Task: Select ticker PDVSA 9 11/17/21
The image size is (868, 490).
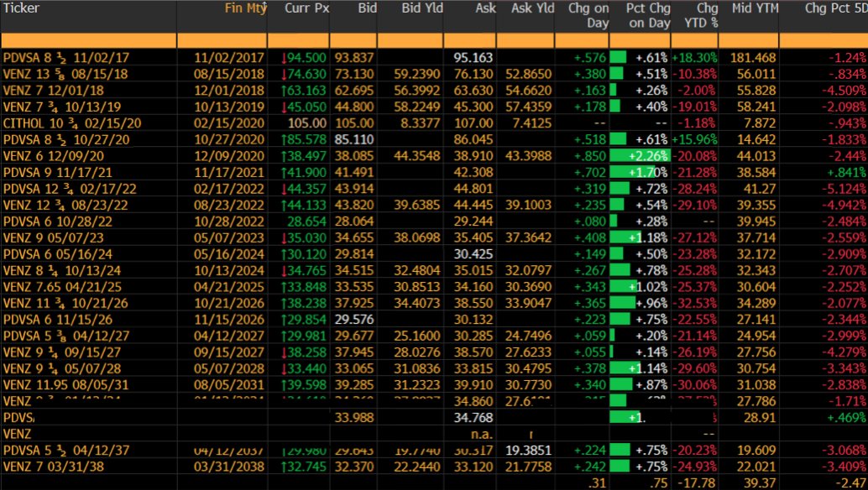Action: click(x=57, y=173)
